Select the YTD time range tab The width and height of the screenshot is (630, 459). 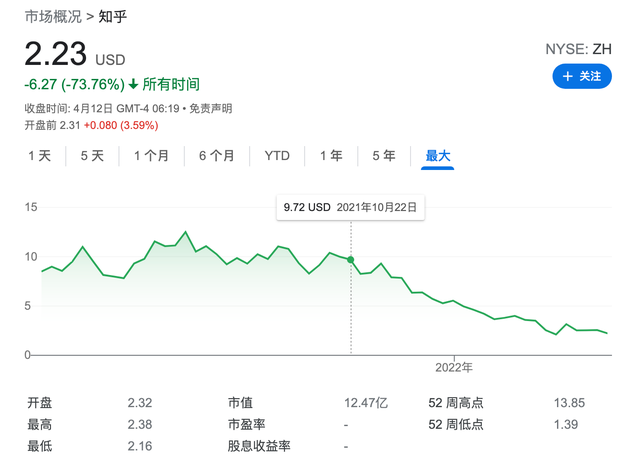(277, 156)
